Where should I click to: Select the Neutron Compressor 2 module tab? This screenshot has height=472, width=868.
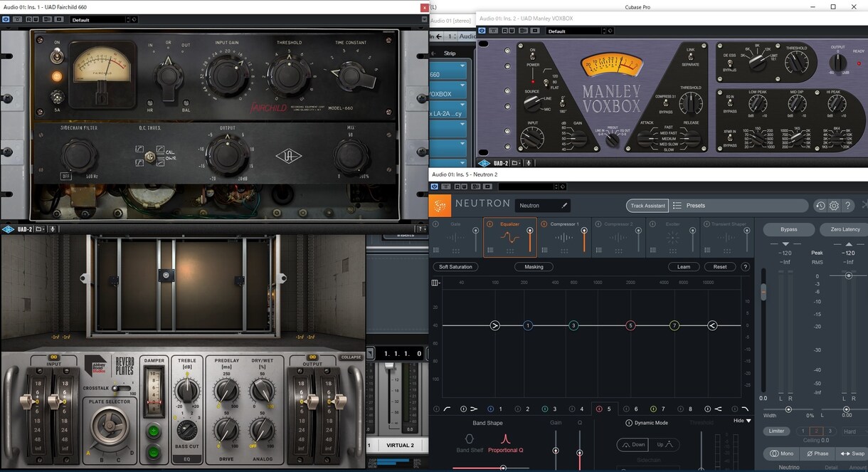tap(619, 237)
